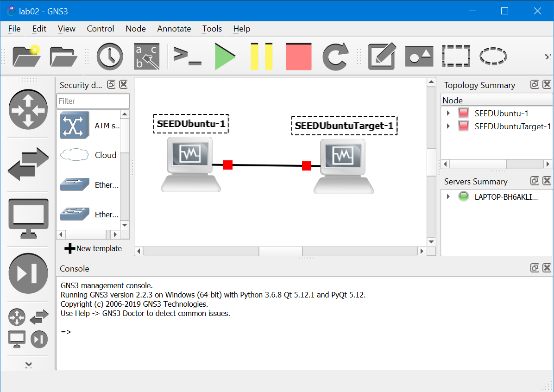The width and height of the screenshot is (554, 392).
Task: Close the Topology Summary panel
Action: 547,84
